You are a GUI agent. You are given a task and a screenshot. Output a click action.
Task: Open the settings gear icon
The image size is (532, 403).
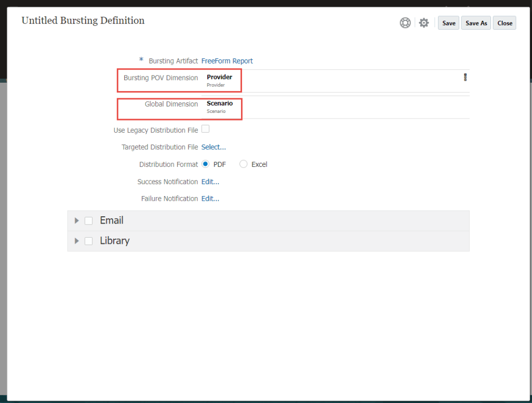(424, 23)
